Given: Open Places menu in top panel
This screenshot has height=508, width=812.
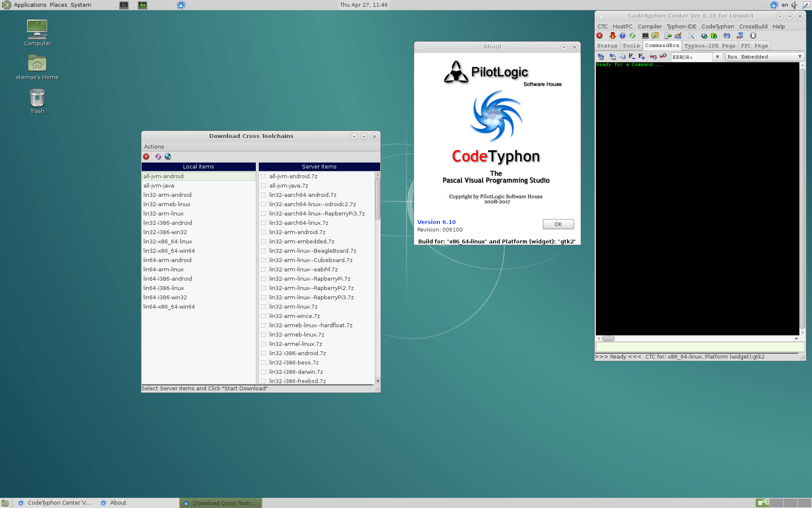Looking at the screenshot, I should coord(58,5).
